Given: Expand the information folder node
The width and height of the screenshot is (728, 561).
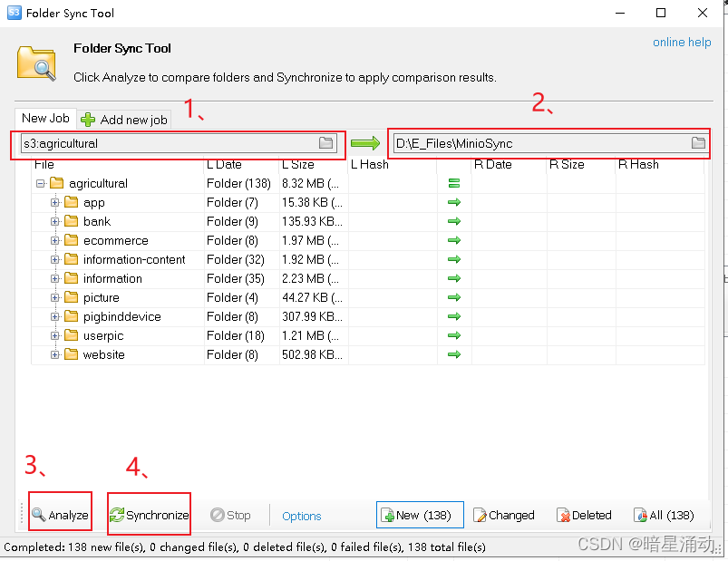Looking at the screenshot, I should pos(55,278).
